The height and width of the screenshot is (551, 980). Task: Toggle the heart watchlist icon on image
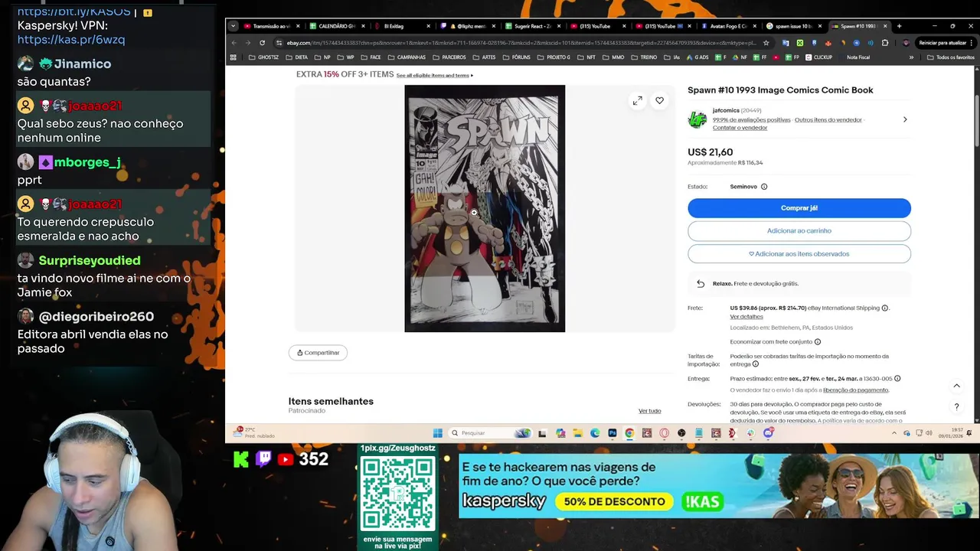[x=659, y=100]
